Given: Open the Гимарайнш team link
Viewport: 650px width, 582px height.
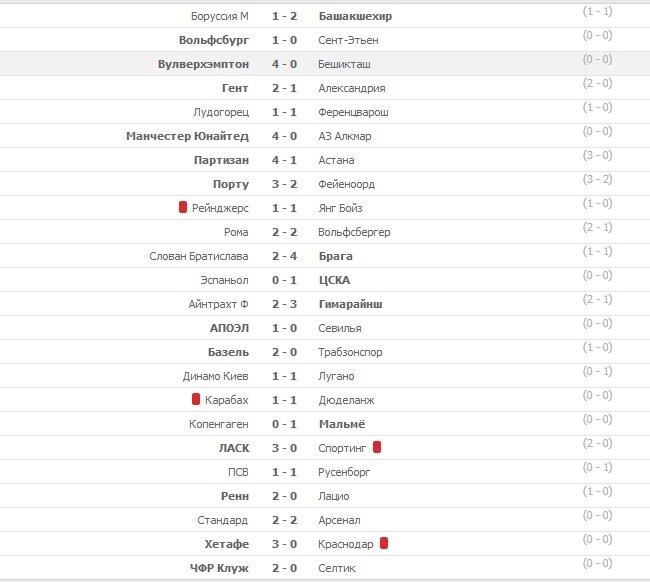Looking at the screenshot, I should click(350, 304).
